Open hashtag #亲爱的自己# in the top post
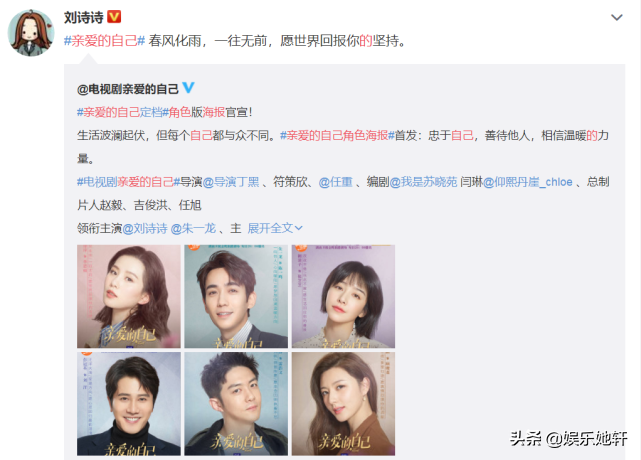 click(x=104, y=41)
